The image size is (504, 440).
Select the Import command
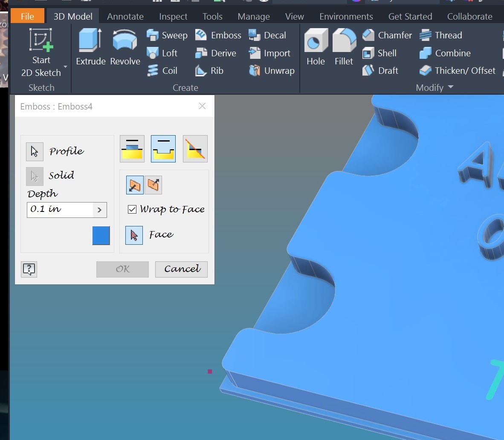coord(269,53)
